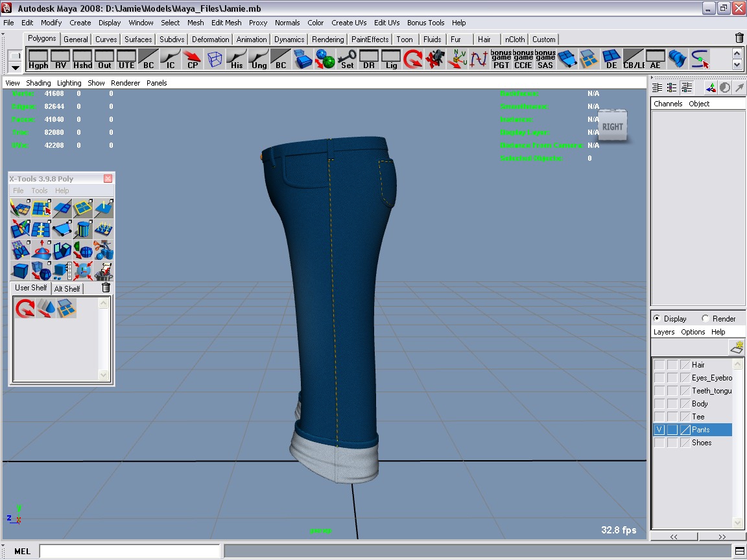Toggle visibility of the Pants layer
Screen dimensions: 747x560
tap(659, 430)
